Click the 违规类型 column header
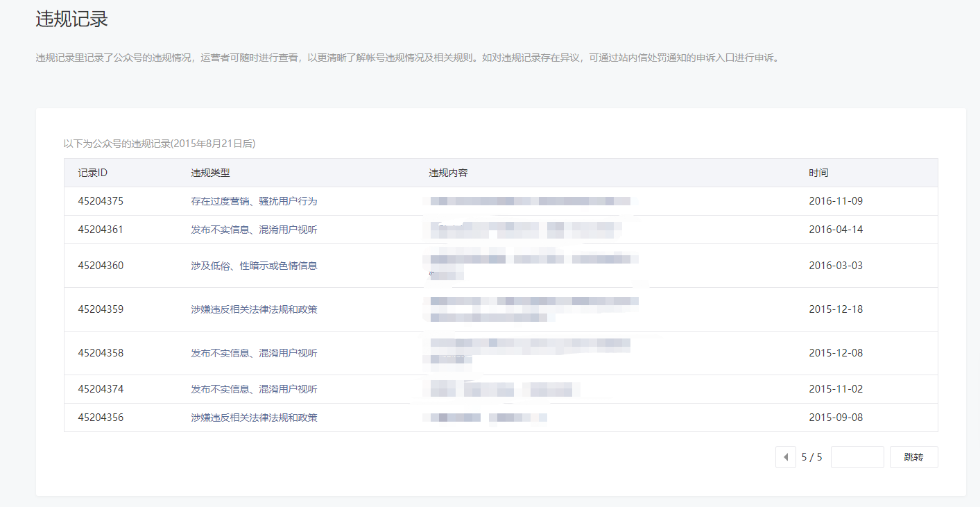Screen dimensions: 980x507 coord(210,173)
